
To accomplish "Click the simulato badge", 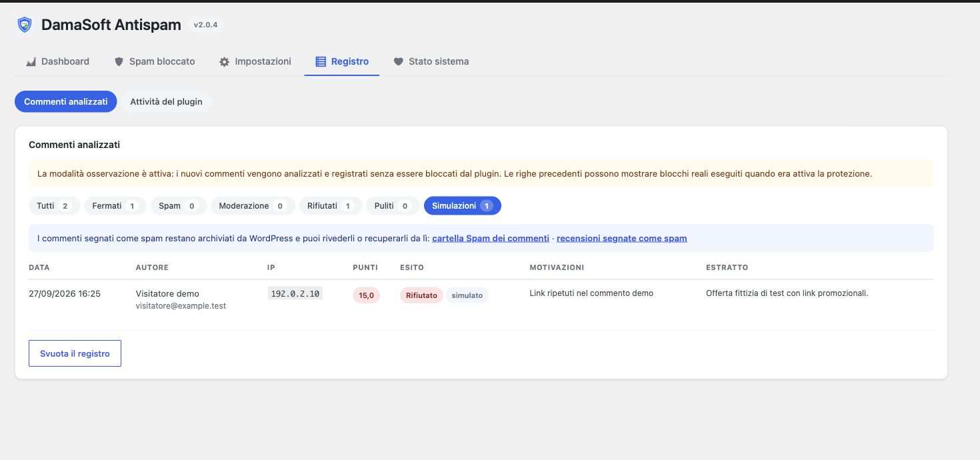I will pos(467,295).
